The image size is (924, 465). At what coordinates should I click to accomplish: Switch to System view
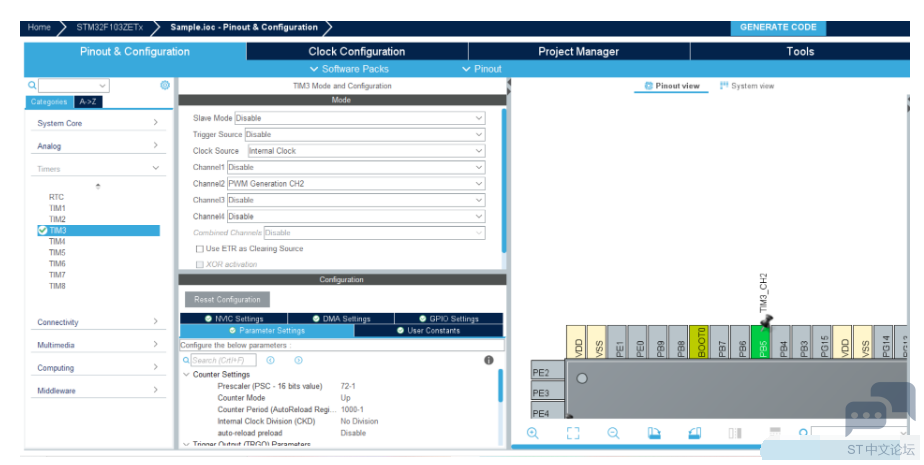coord(747,86)
